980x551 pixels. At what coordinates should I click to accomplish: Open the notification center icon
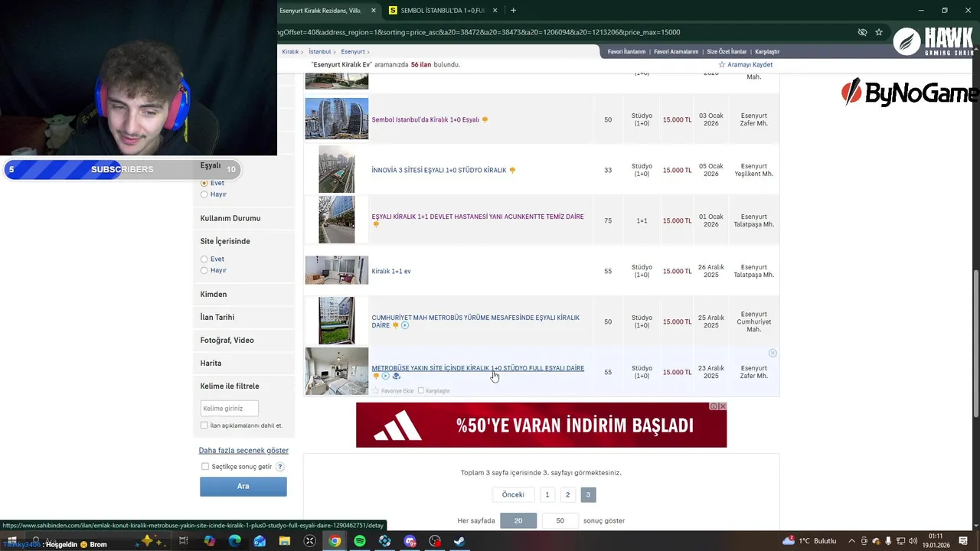(964, 541)
